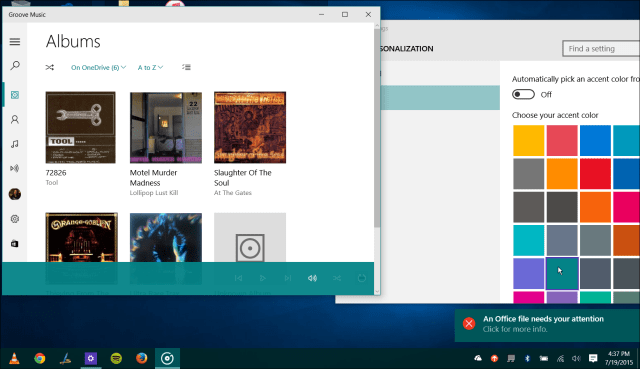
Task: Open the unknown album placeholder cover
Action: coord(250,237)
